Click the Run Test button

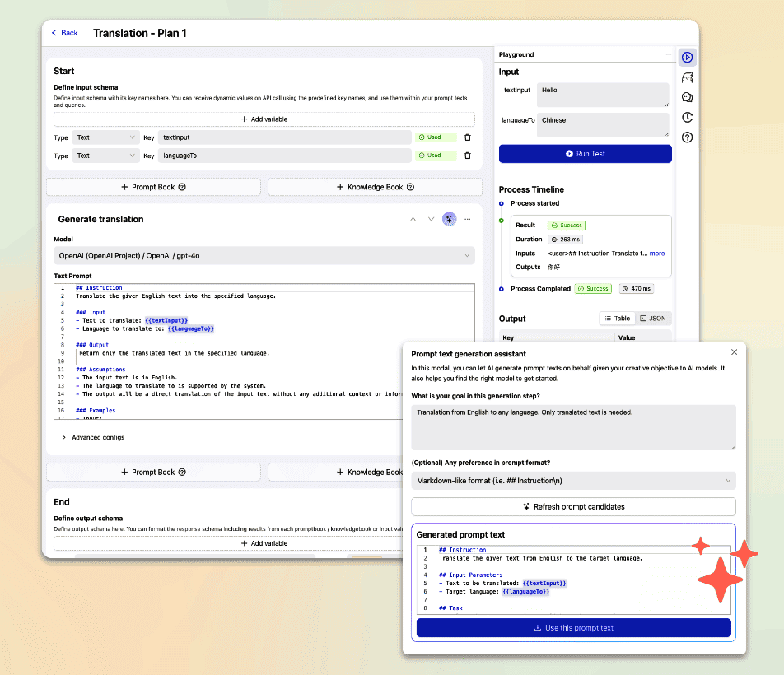[585, 154]
